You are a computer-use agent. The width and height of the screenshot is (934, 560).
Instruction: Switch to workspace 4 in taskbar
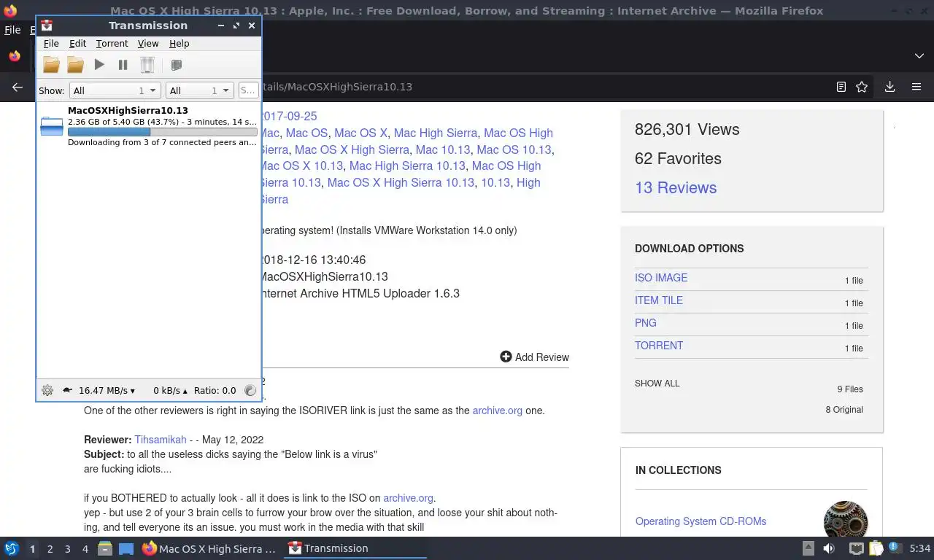tap(85, 549)
